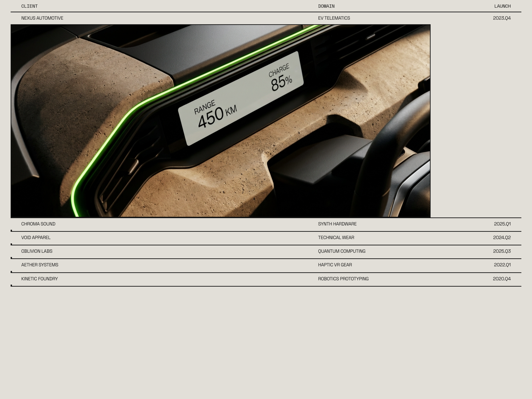Click the Client column header
Viewport: 532px width, 399px height.
coord(29,6)
